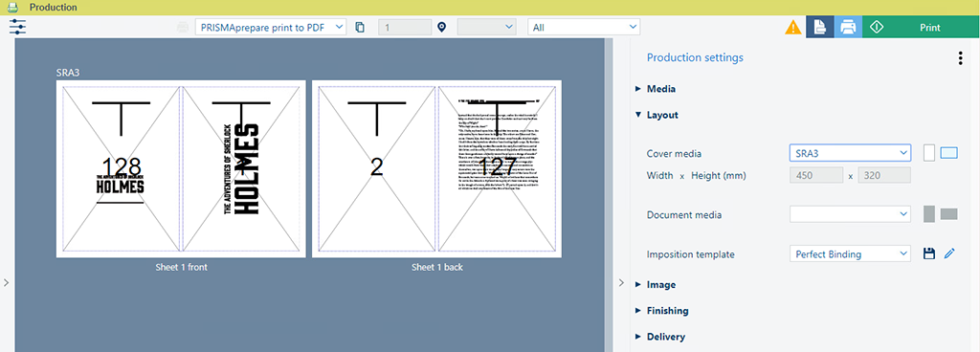The height and width of the screenshot is (352, 980).
Task: Open the Imposition template Perfect Binding dropdown
Action: coord(850,254)
